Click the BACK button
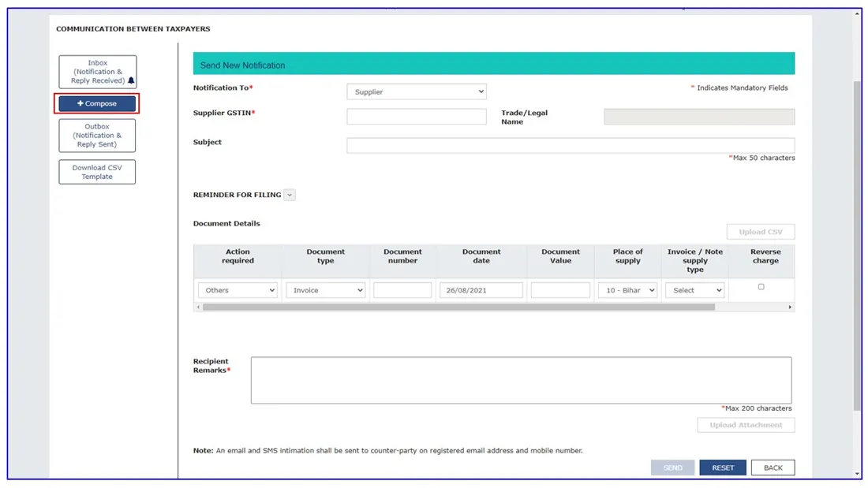The image size is (868, 488). coord(773,468)
